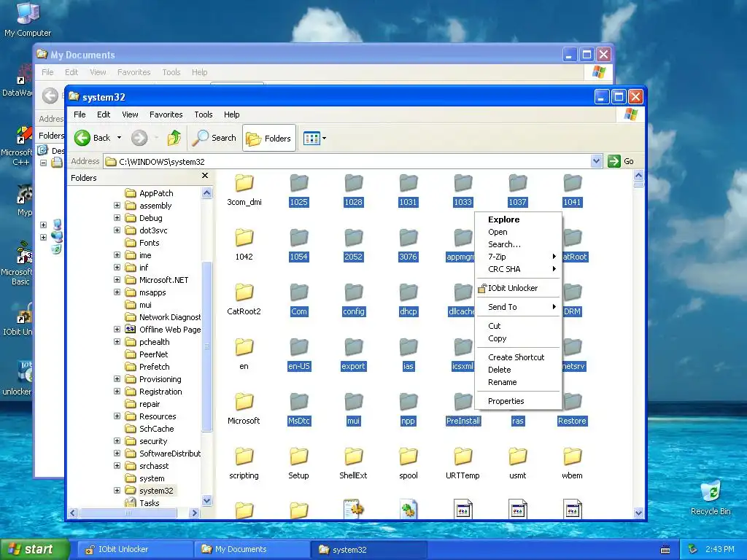
Task: Open the Search toolbar button
Action: 214,138
